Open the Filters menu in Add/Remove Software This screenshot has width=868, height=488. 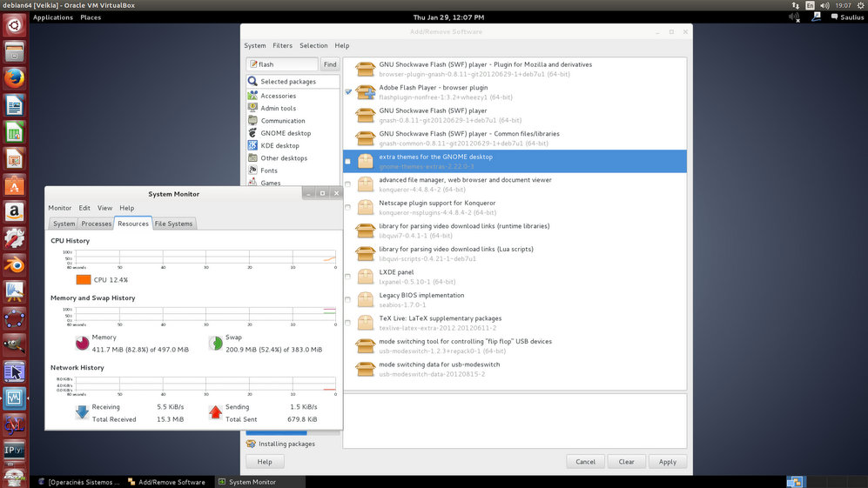point(282,46)
